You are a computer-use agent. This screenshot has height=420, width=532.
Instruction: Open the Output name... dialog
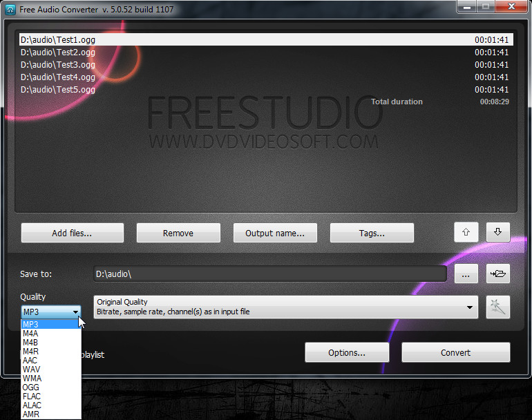click(275, 233)
